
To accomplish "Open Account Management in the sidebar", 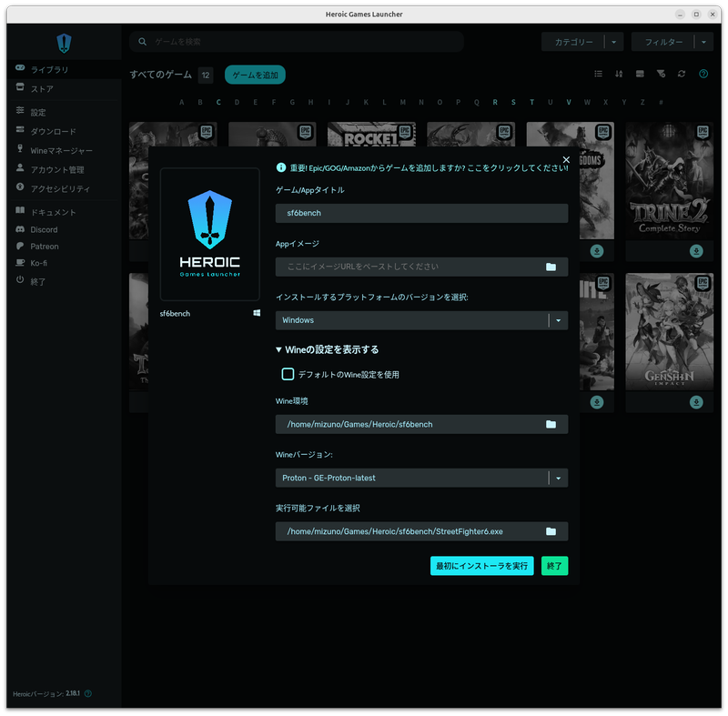I will click(64, 169).
